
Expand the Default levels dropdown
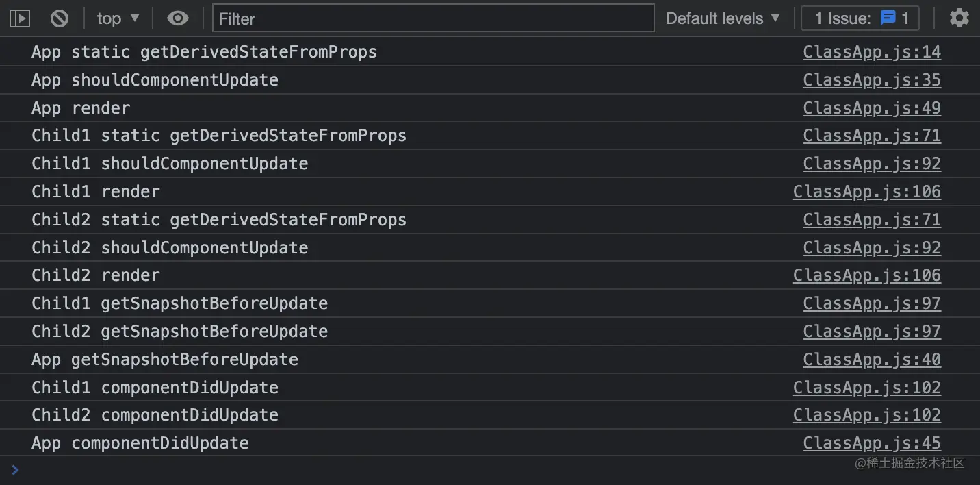click(723, 18)
